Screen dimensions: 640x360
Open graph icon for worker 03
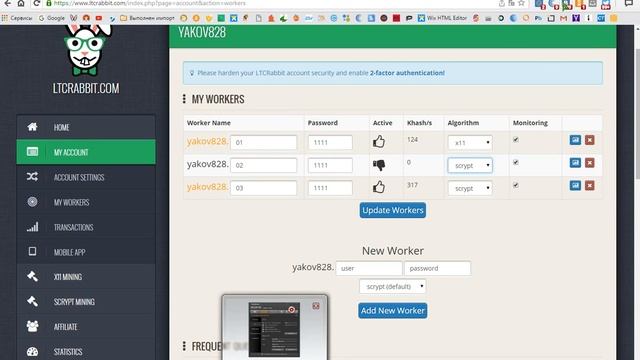tap(575, 186)
